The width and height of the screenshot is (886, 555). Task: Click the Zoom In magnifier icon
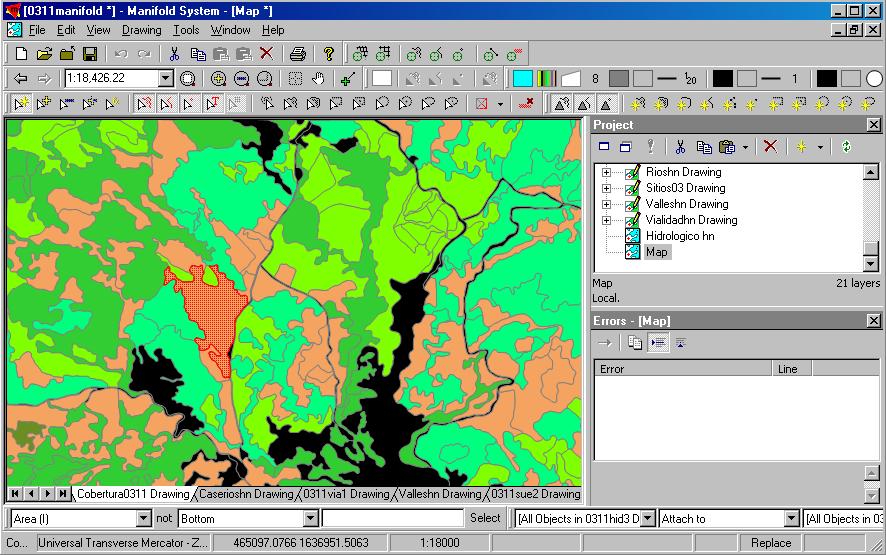219,79
